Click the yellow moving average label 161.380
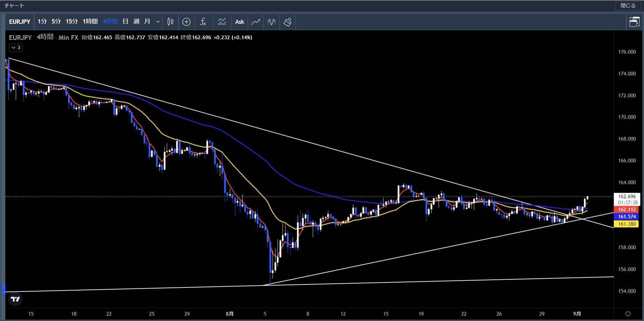The image size is (644, 321). 627,224
